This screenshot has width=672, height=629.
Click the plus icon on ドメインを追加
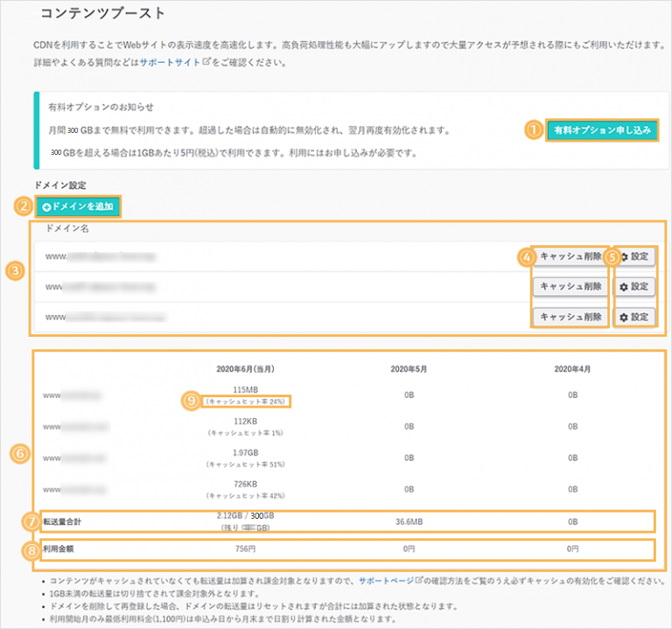47,206
